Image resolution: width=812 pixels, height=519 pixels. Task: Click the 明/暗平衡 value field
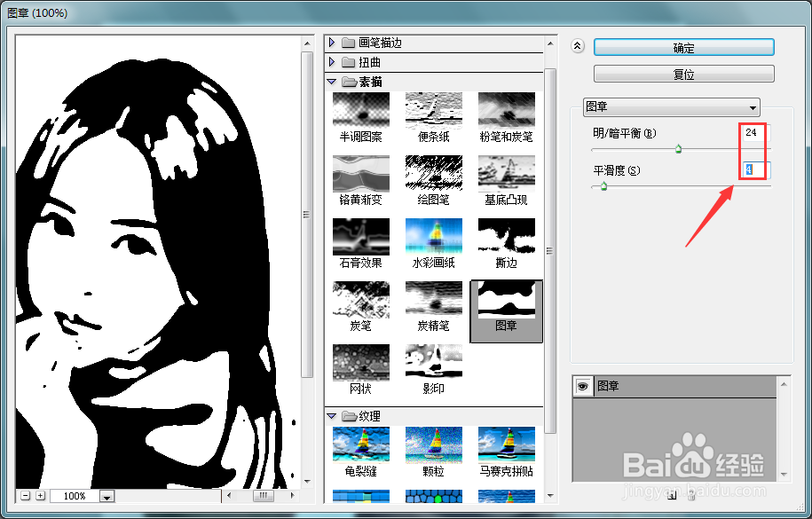click(x=755, y=132)
